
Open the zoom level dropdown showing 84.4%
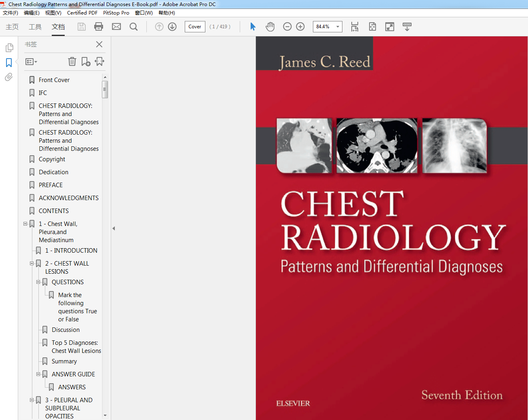(337, 26)
